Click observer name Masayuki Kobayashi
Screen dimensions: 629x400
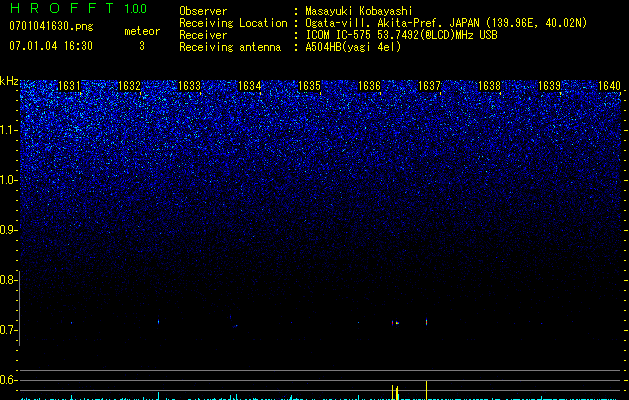[359, 11]
